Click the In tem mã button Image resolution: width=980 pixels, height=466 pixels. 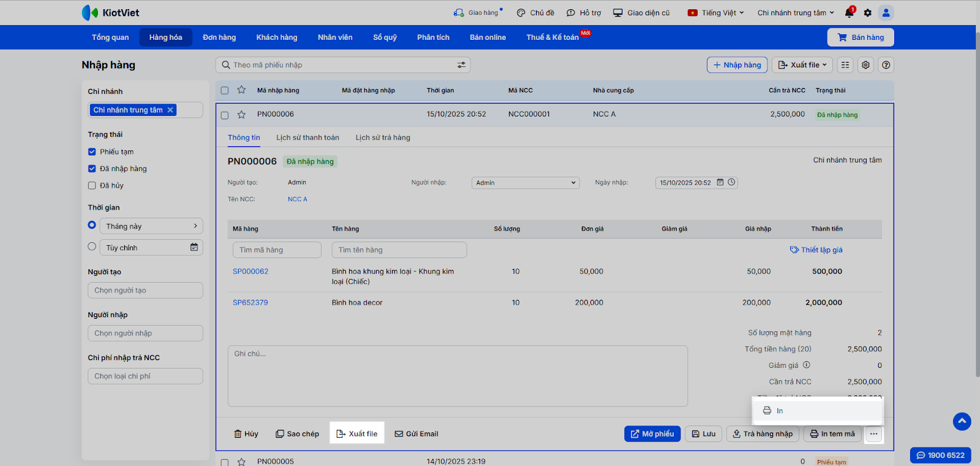coord(832,434)
